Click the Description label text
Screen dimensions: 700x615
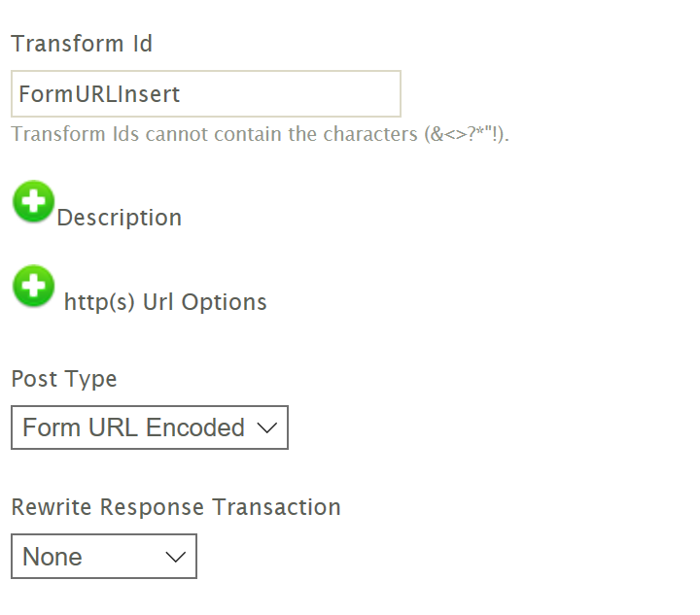(x=119, y=218)
